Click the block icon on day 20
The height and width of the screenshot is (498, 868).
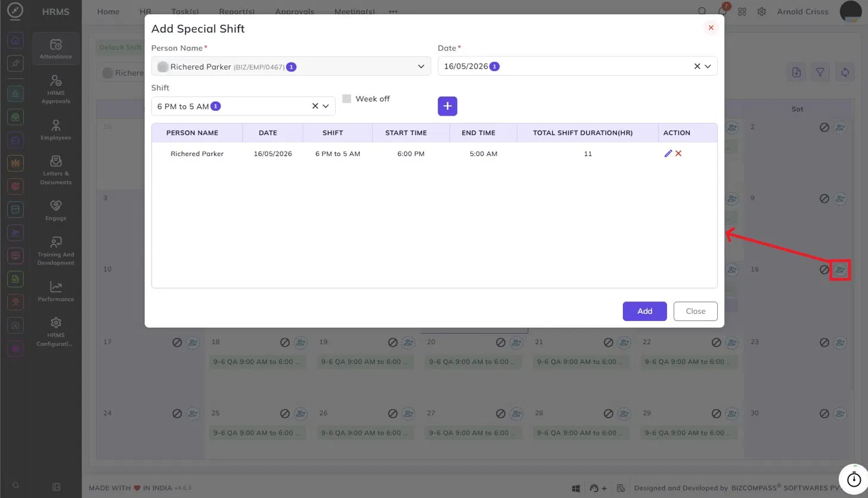(x=501, y=343)
